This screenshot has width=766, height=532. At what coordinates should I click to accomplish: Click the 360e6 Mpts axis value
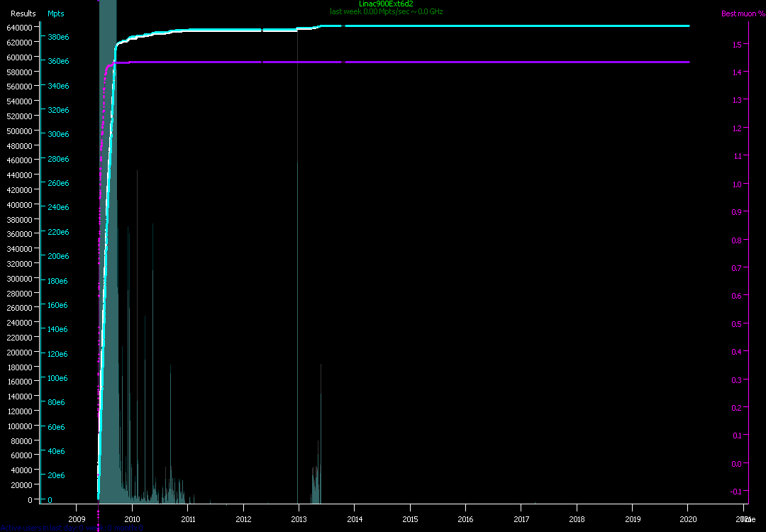pos(57,61)
